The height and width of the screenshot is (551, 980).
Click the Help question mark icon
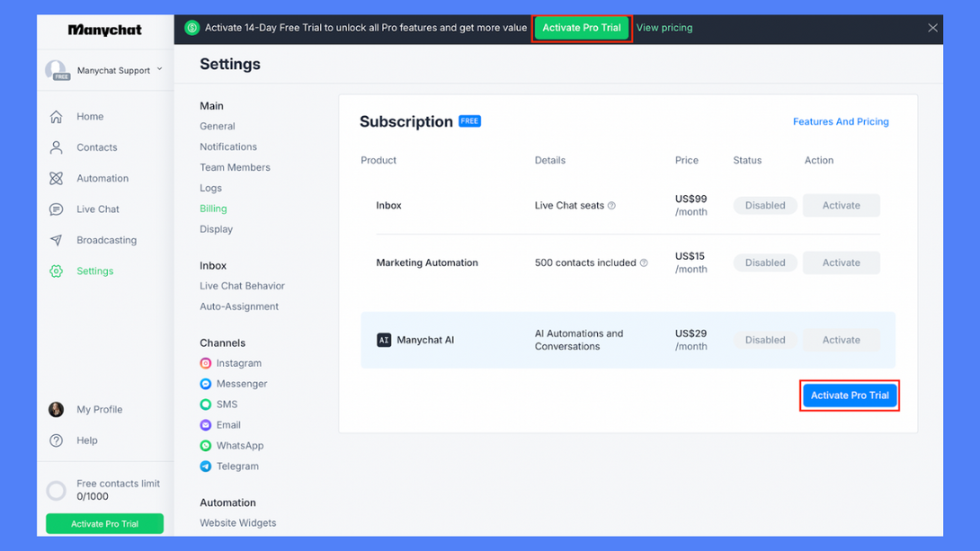[x=57, y=440]
